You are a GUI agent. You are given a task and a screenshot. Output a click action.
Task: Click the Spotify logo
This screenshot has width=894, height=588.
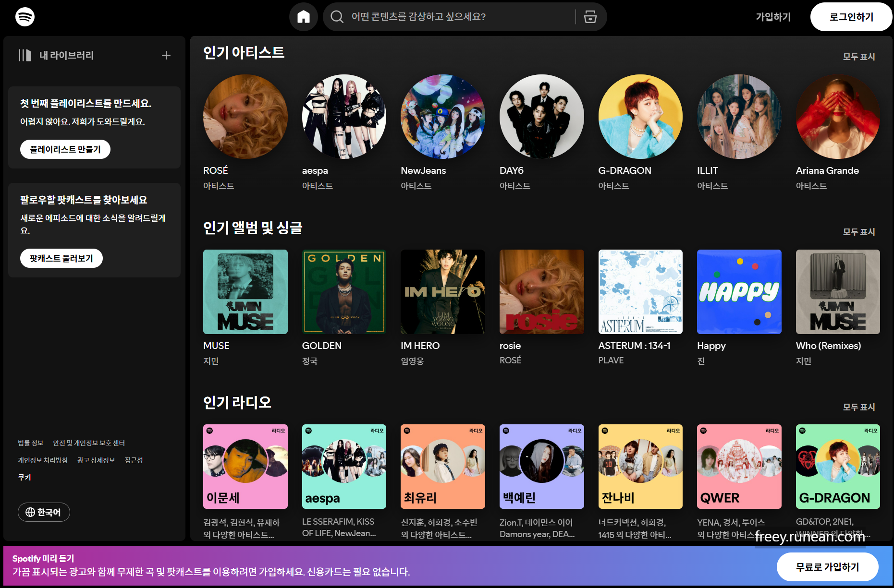point(24,16)
